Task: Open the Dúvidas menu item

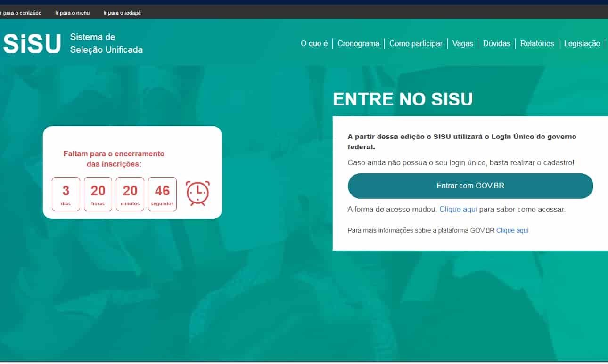Action: coord(497,43)
